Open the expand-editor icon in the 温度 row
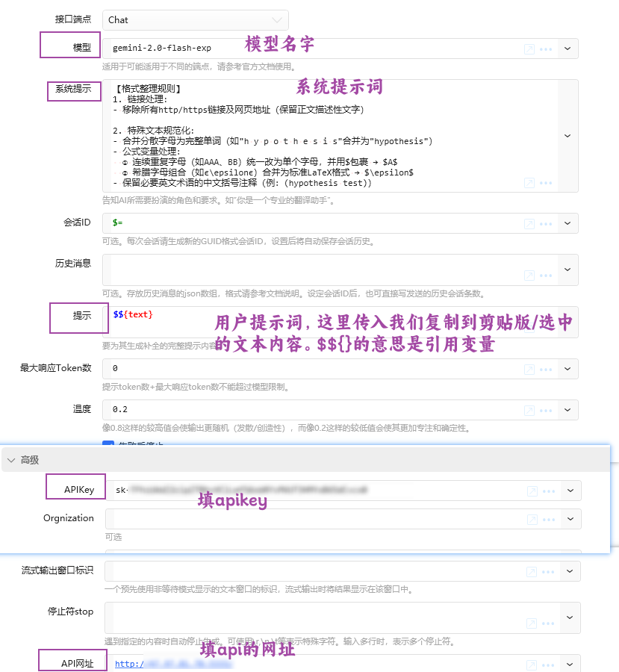Image resolution: width=619 pixels, height=672 pixels. tap(529, 411)
